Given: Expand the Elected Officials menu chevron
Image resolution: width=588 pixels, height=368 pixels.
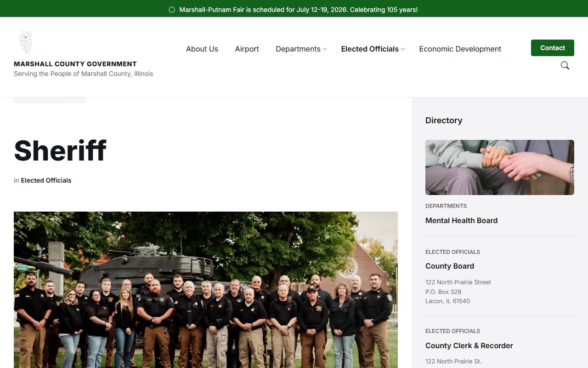Looking at the screenshot, I should click(x=403, y=49).
